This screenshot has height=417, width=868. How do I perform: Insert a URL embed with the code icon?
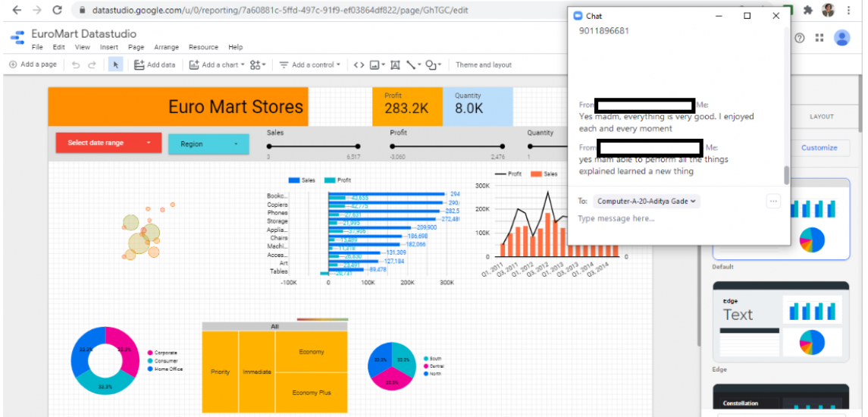[359, 64]
